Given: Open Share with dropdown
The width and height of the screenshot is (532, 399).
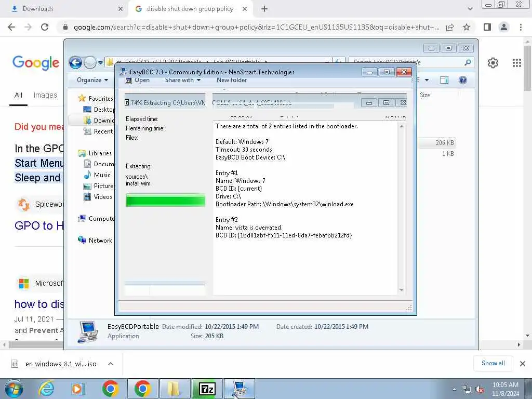Looking at the screenshot, I should click(183, 80).
